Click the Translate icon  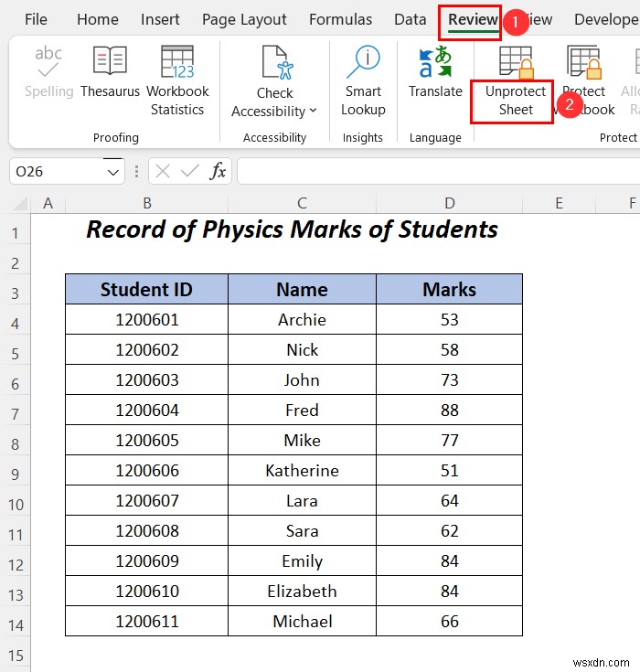point(435,62)
